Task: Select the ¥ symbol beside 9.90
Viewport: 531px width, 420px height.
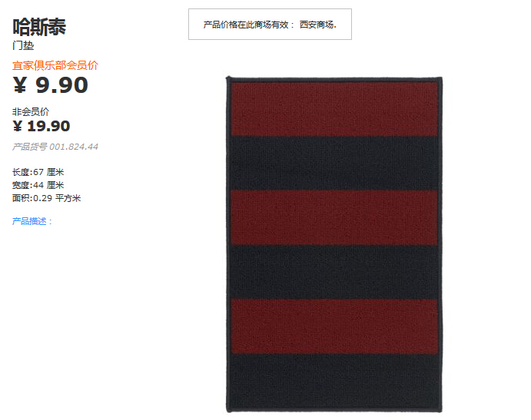Action: [x=20, y=84]
